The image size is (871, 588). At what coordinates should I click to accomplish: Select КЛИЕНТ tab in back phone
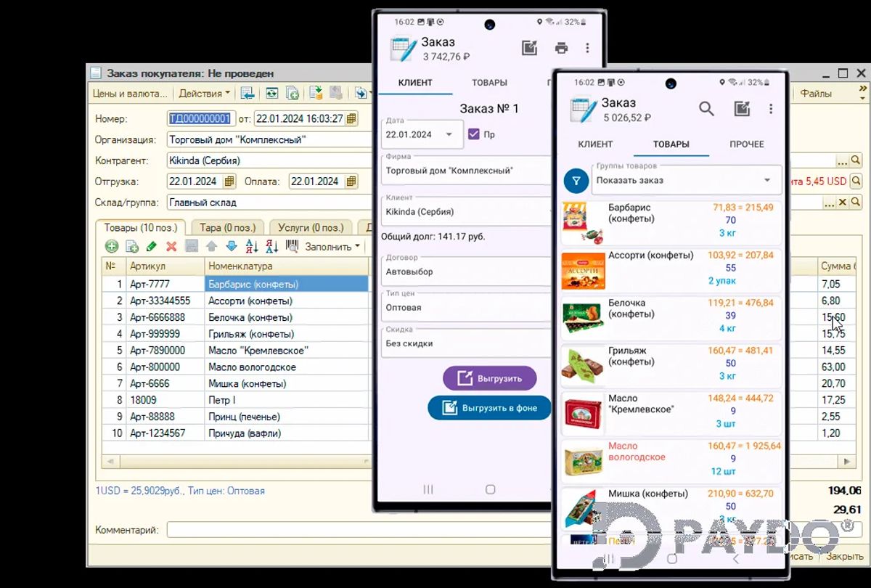tap(415, 83)
